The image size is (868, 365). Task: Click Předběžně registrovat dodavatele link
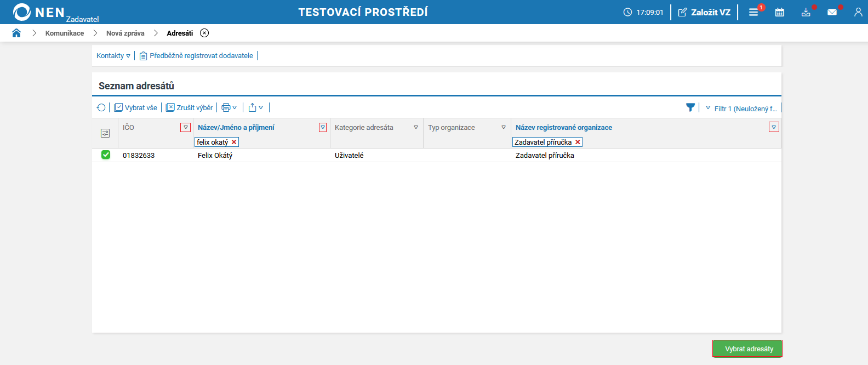(x=201, y=55)
